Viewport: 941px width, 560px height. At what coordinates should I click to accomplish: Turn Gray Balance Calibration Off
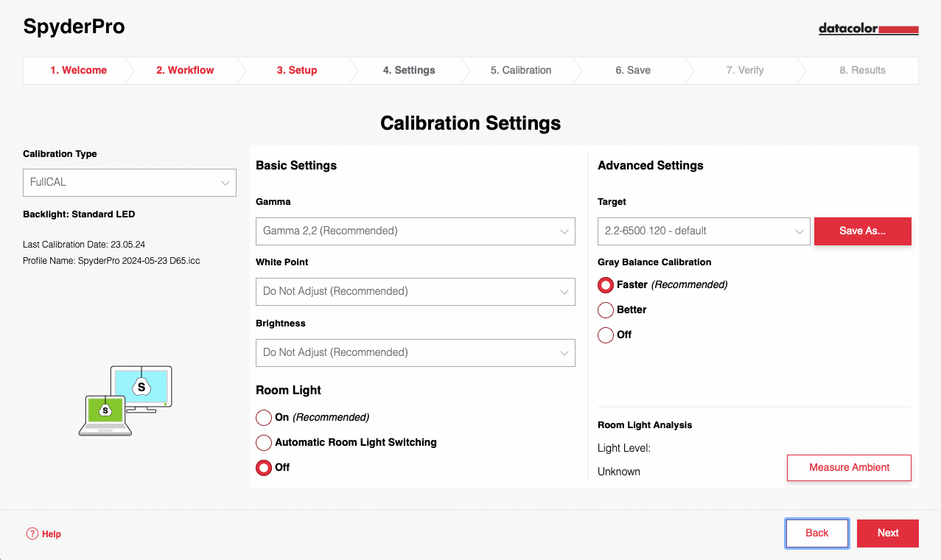(x=606, y=335)
